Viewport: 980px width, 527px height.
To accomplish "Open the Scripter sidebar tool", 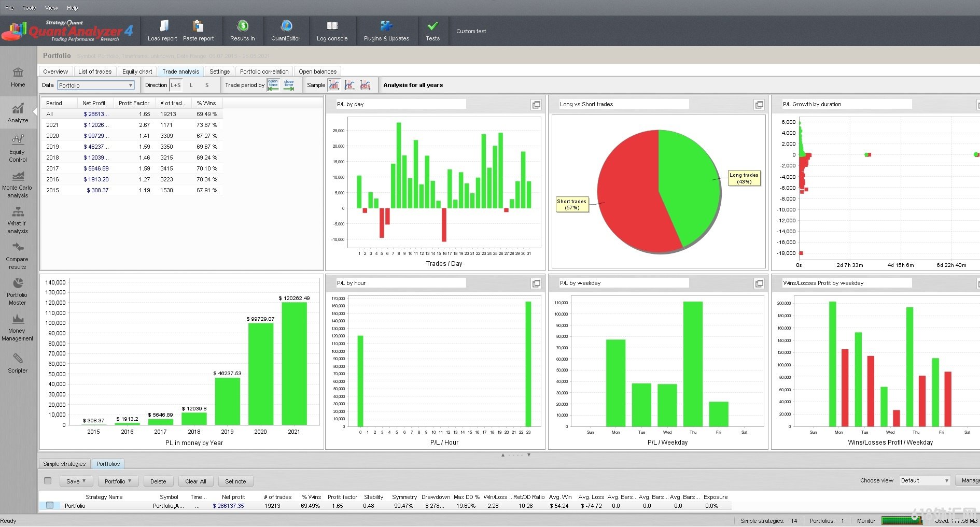I will tap(18, 363).
